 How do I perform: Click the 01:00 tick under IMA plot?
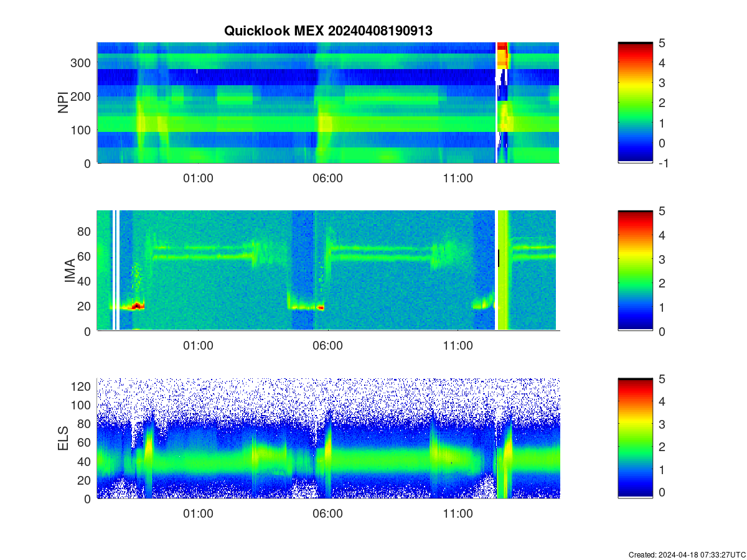(x=198, y=346)
